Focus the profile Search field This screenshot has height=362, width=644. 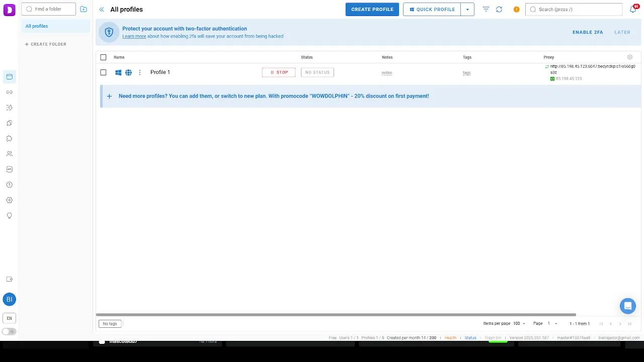click(x=574, y=10)
